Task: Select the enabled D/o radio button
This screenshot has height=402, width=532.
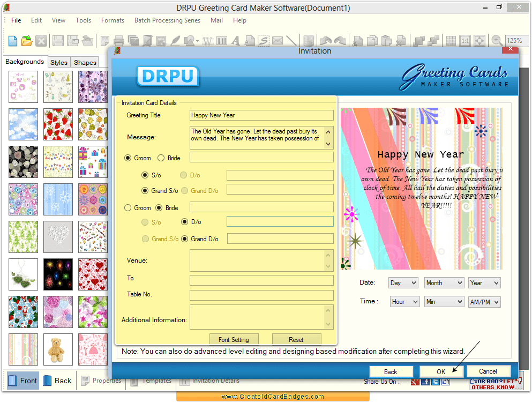Action: [x=185, y=222]
